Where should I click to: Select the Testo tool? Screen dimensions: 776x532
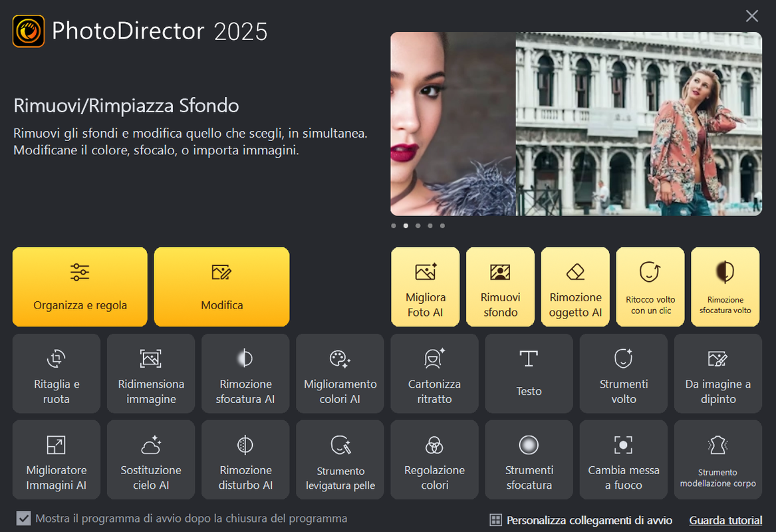pyautogui.click(x=529, y=373)
